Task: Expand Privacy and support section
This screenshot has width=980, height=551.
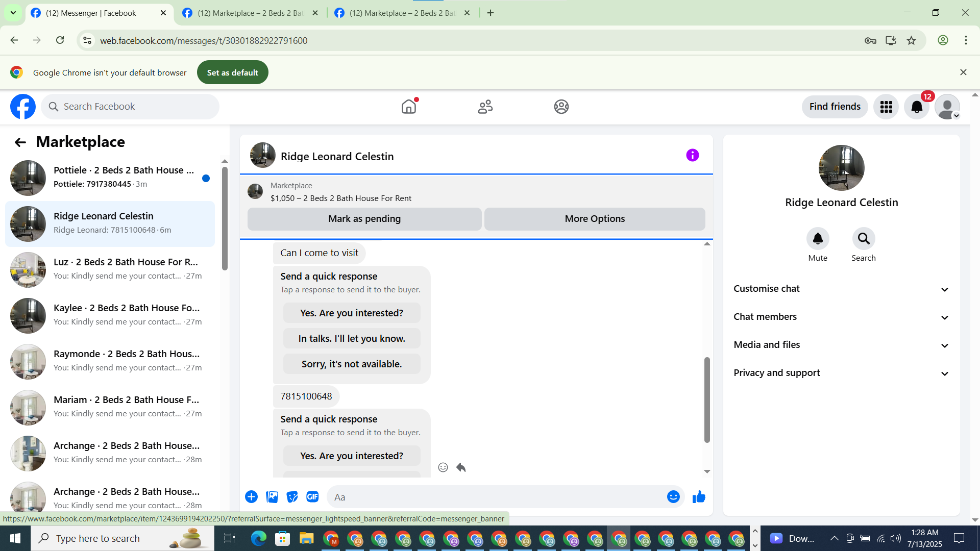Action: point(841,373)
